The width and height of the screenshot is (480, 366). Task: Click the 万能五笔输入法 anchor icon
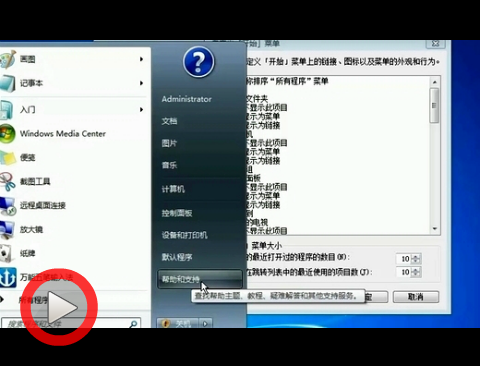click(7, 277)
